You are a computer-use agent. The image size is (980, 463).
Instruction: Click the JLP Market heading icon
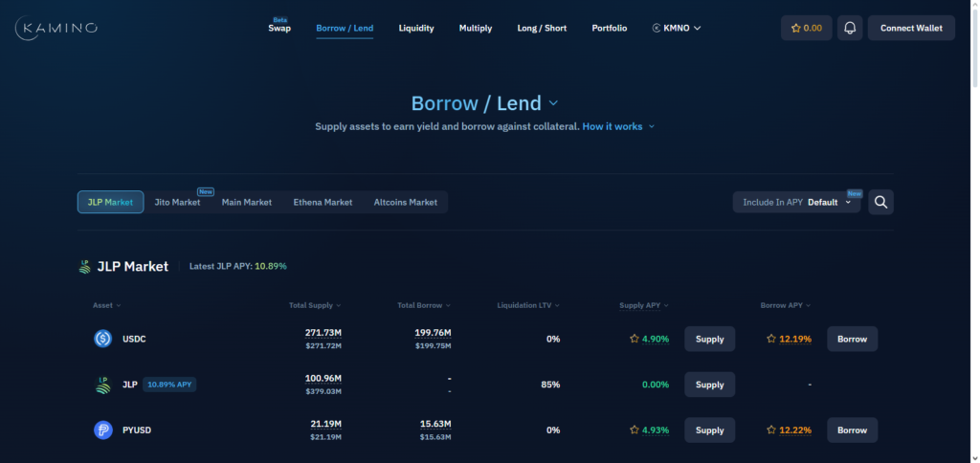85,267
